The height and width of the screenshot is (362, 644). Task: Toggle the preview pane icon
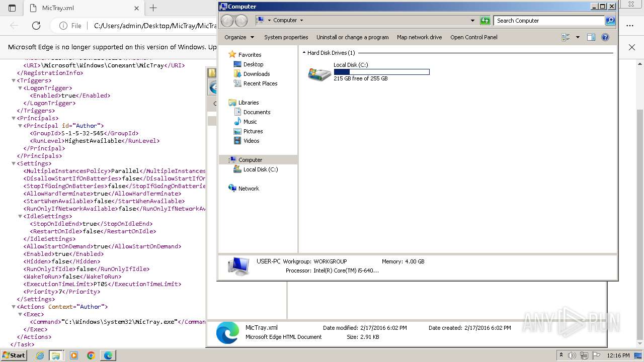pyautogui.click(x=591, y=37)
